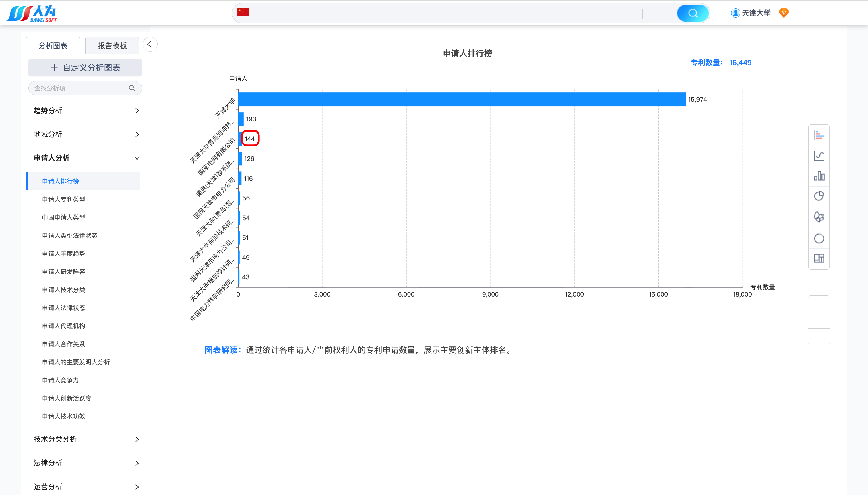Image resolution: width=868 pixels, height=495 pixels.
Task: Switch to pie chart view
Action: pos(819,196)
